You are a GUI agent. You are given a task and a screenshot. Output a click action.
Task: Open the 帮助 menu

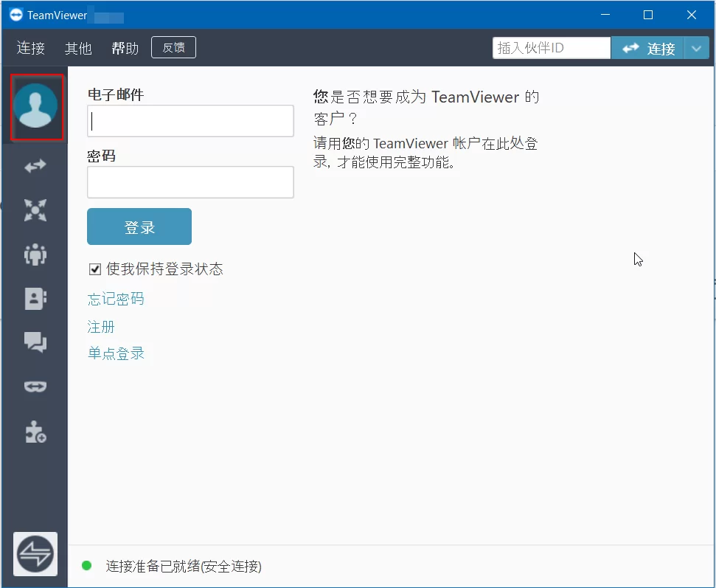125,47
